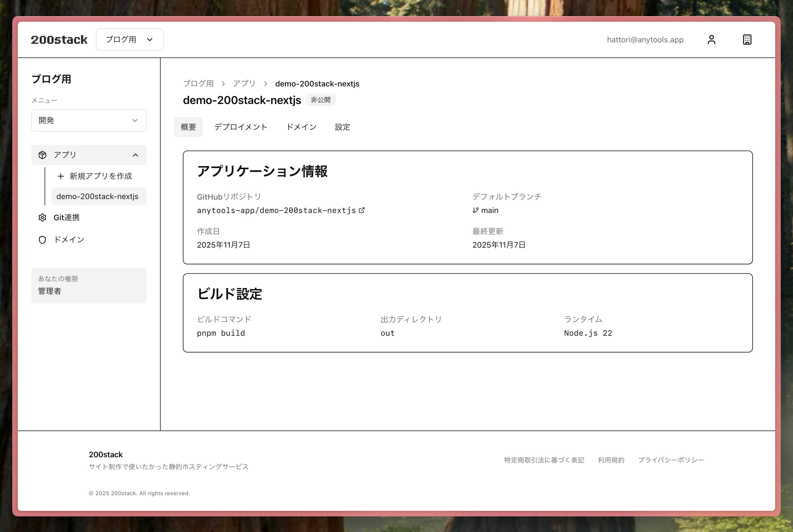Switch to the デプロイメント tab
The width and height of the screenshot is (793, 532).
pyautogui.click(x=241, y=127)
